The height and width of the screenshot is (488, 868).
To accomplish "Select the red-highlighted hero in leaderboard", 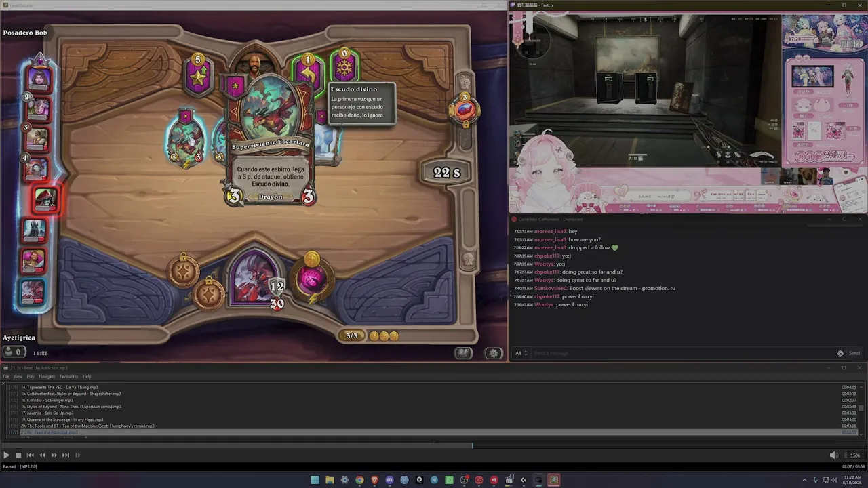I will [x=45, y=199].
